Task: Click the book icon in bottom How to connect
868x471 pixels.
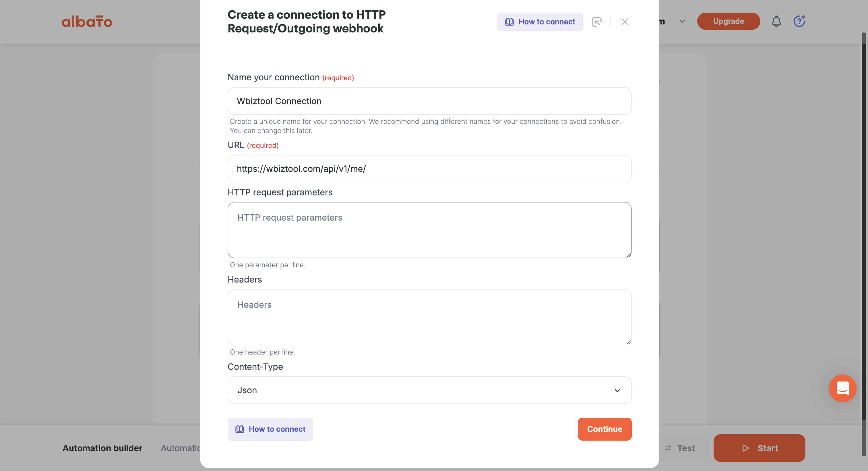Action: [240, 429]
